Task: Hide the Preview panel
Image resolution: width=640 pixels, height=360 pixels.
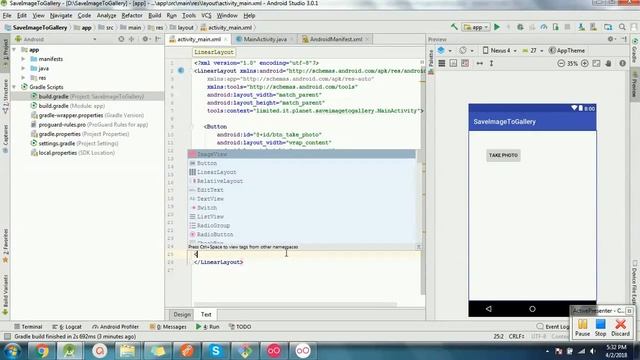Action: pyautogui.click(x=624, y=39)
